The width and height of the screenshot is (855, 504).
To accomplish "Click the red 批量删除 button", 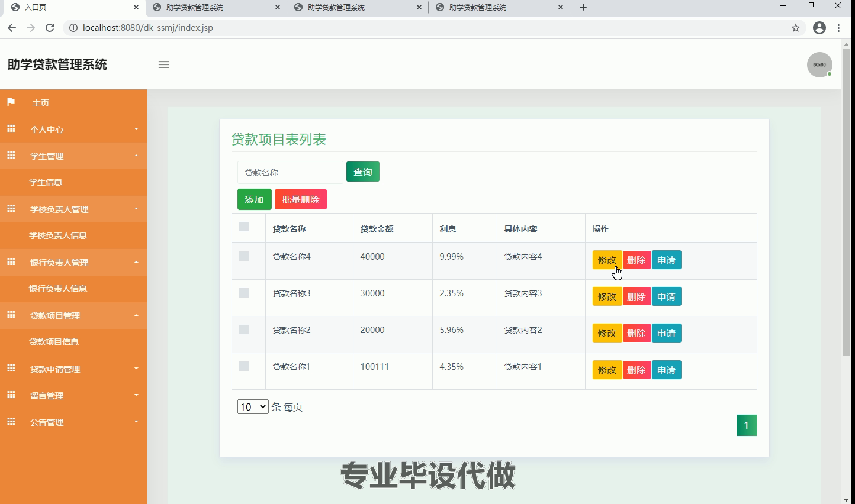I will [301, 199].
